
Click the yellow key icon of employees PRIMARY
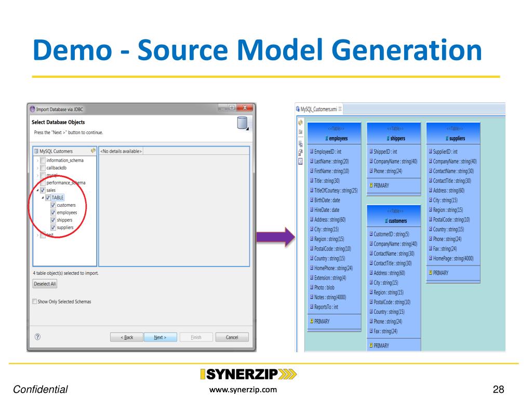(x=312, y=321)
